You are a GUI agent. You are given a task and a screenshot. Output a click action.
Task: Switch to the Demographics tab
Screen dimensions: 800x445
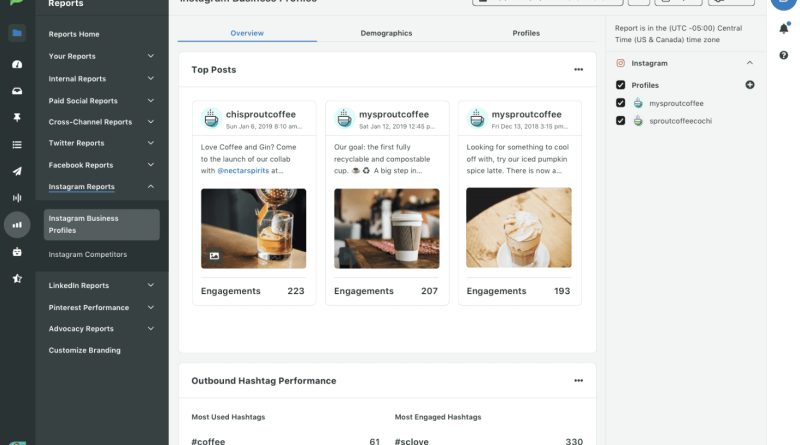[x=386, y=33]
